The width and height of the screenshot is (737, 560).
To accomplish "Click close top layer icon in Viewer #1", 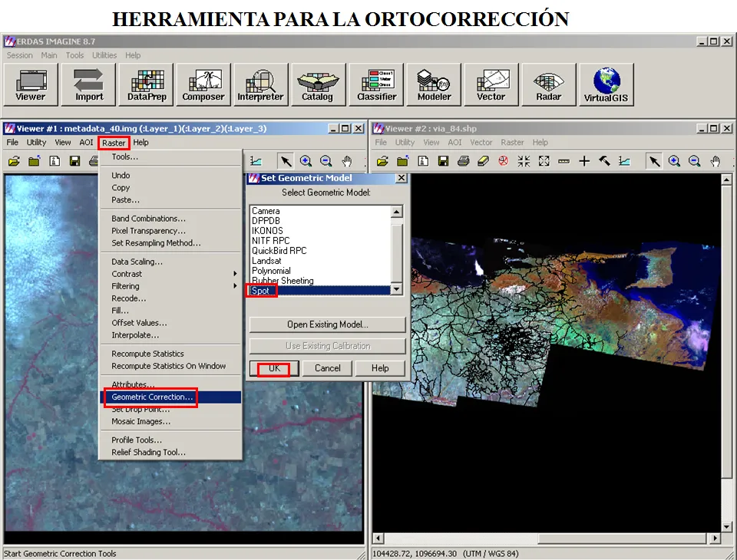I will coord(34,161).
